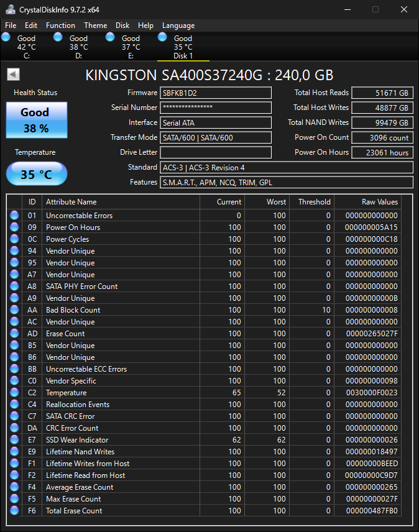Click the Transfer Mode field SATA/600

coord(216,137)
